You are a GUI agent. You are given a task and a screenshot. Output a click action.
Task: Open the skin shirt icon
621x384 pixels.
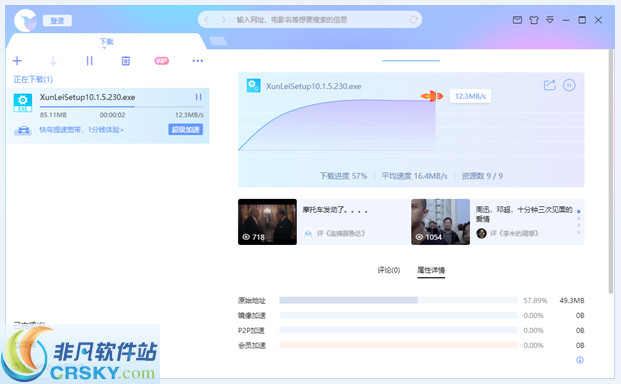coord(534,20)
